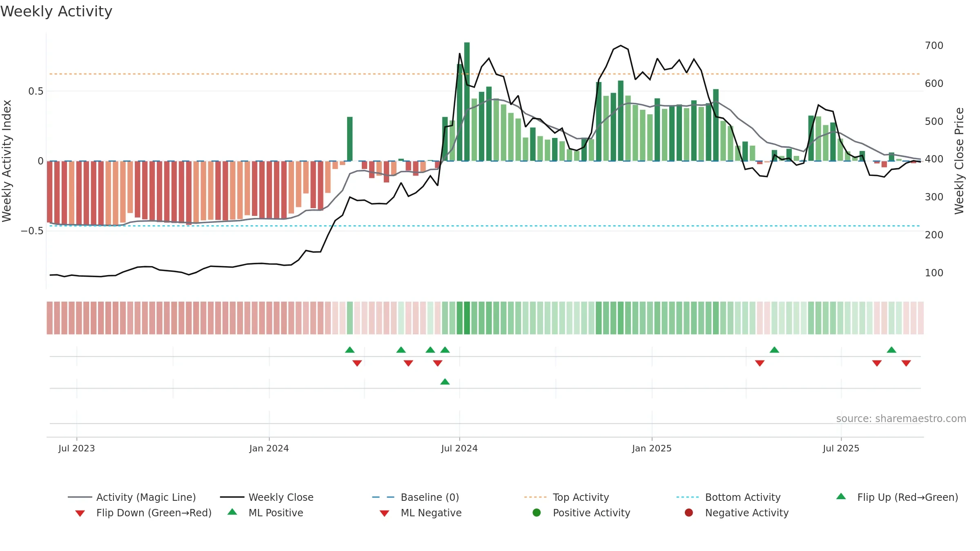The width and height of the screenshot is (980, 551).
Task: Click the Jul 2023 x-axis label
Action: [77, 449]
